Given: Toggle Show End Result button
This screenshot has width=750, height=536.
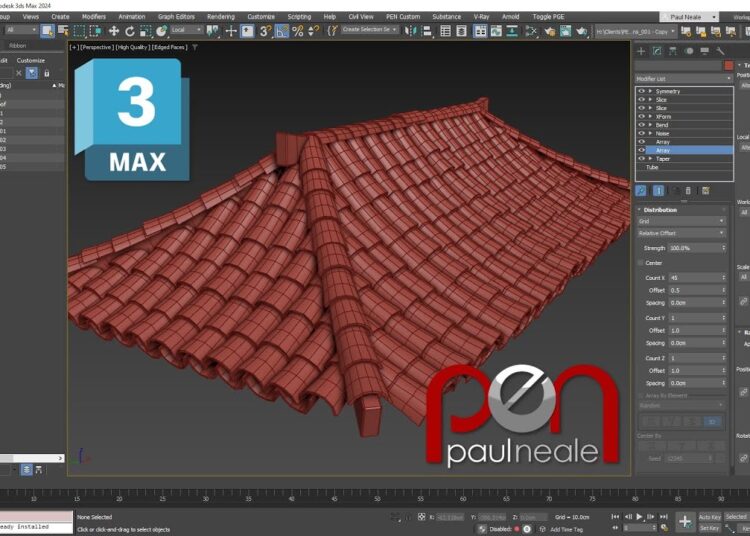Looking at the screenshot, I should coord(658,191).
